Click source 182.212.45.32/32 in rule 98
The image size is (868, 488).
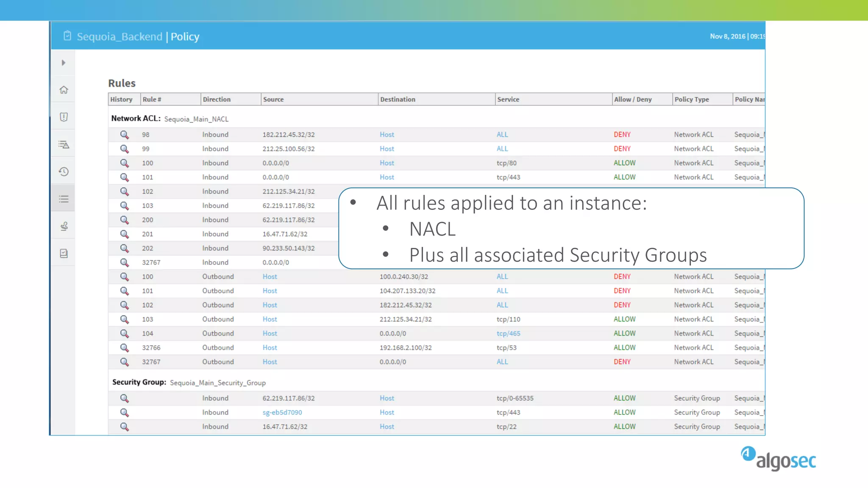(x=289, y=135)
